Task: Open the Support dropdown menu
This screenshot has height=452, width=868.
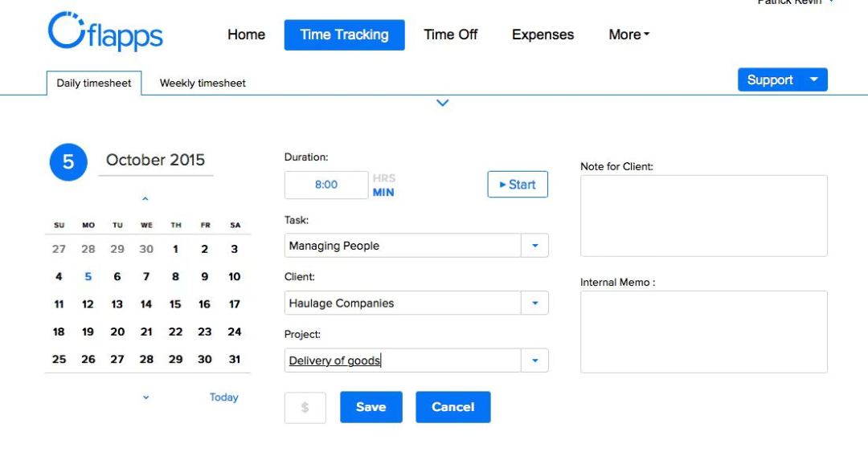Action: pos(814,79)
